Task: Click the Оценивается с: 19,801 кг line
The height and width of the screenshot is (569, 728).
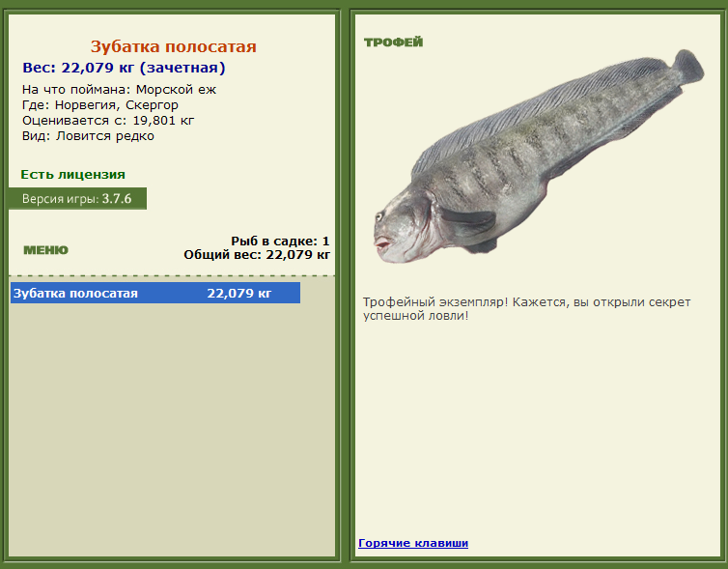Action: click(x=108, y=121)
